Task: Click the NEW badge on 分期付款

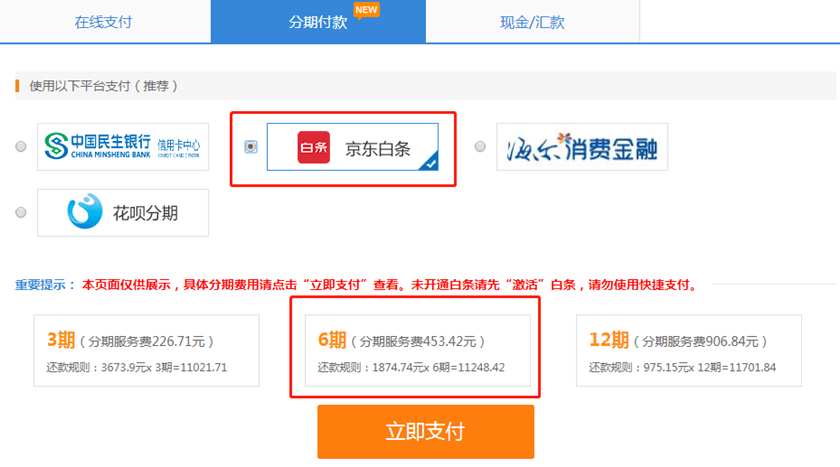Action: [x=366, y=11]
